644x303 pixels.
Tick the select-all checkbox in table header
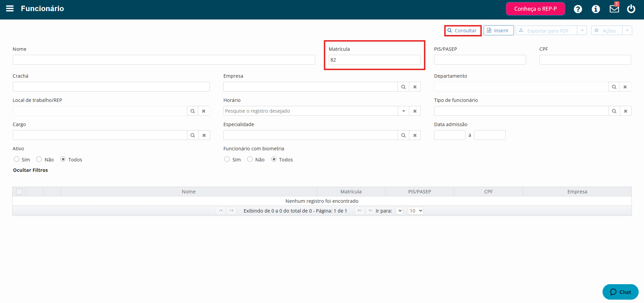[x=19, y=192]
